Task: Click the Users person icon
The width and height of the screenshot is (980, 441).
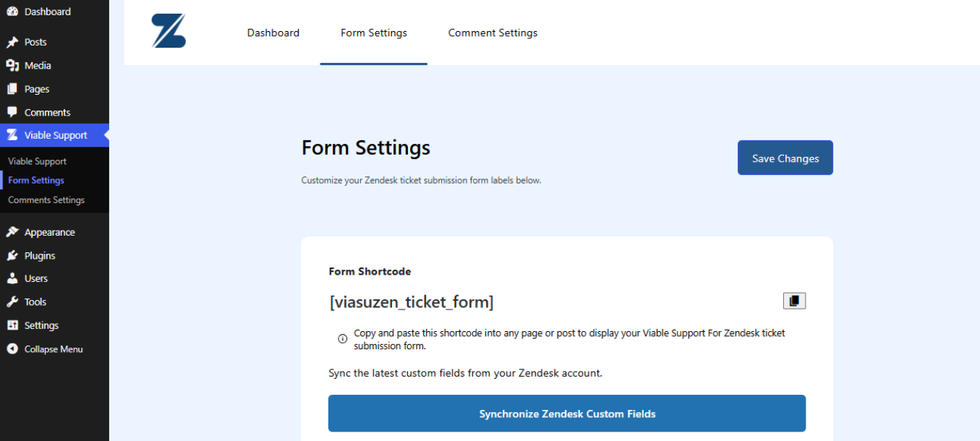Action: pos(12,278)
